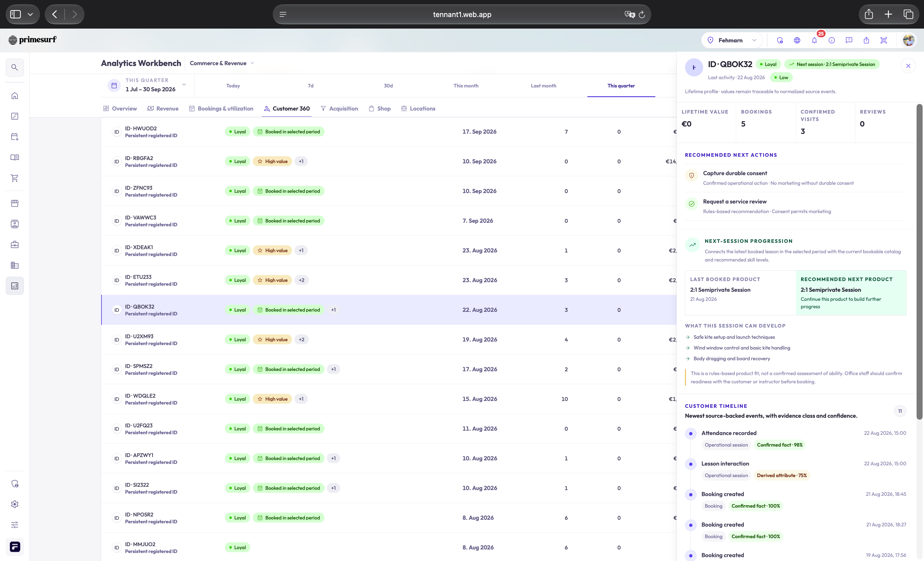Click the Safari reload page icon
The width and height of the screenshot is (924, 561).
point(642,14)
